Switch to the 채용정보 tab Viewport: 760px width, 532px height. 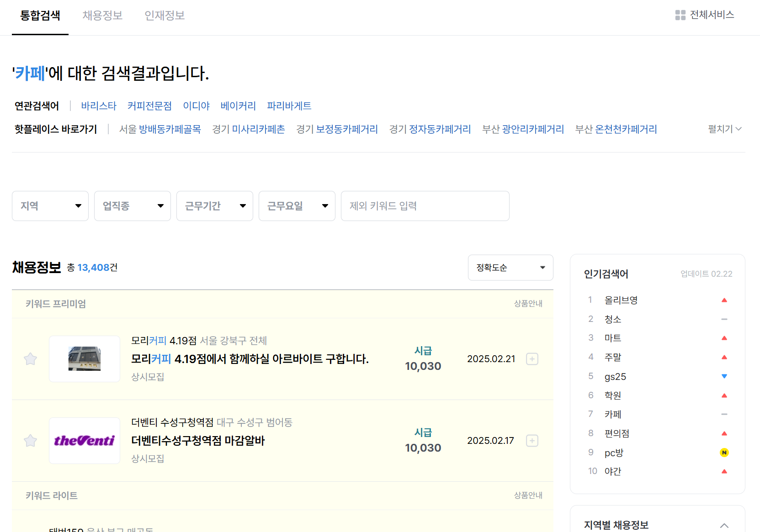(102, 16)
